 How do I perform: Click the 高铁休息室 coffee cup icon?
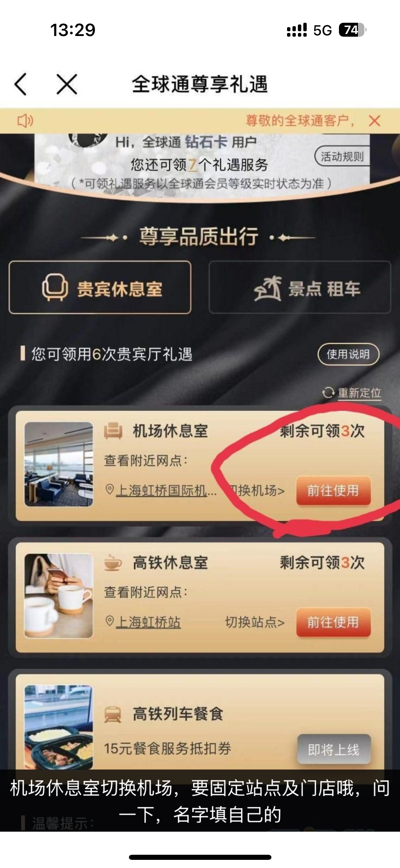[113, 563]
